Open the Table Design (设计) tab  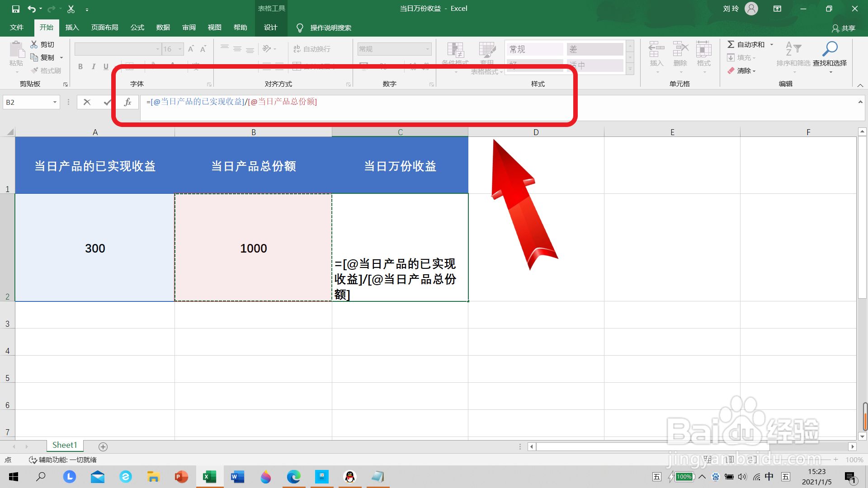271,28
